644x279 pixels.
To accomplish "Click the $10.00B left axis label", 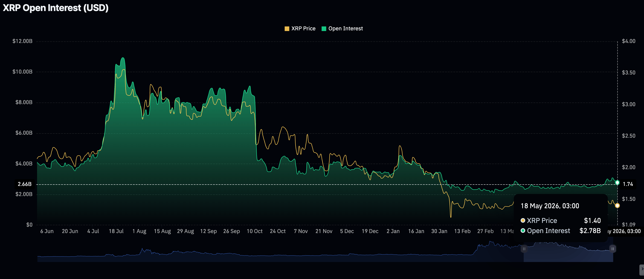I will tap(23, 72).
